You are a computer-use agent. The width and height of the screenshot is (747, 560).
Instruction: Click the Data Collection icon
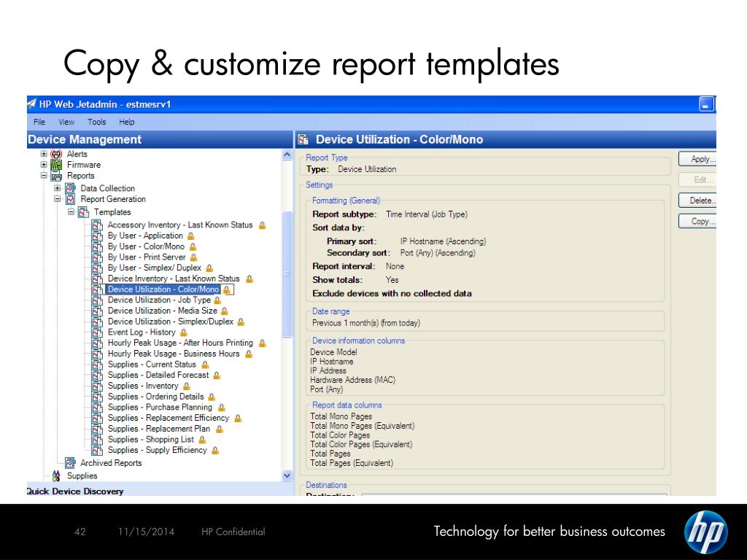[x=70, y=189]
